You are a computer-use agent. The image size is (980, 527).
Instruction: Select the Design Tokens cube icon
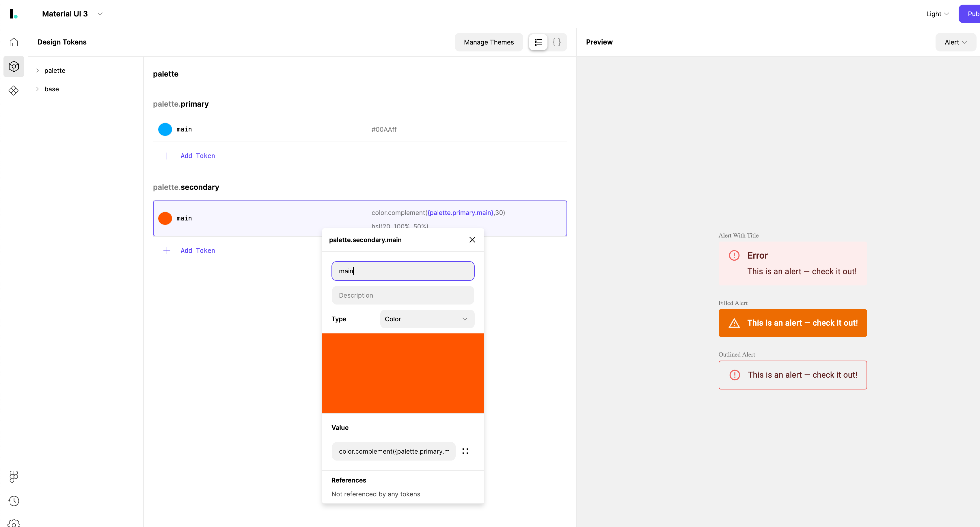(14, 67)
